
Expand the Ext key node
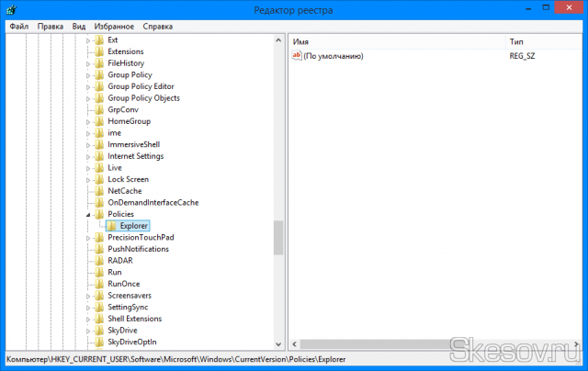88,40
